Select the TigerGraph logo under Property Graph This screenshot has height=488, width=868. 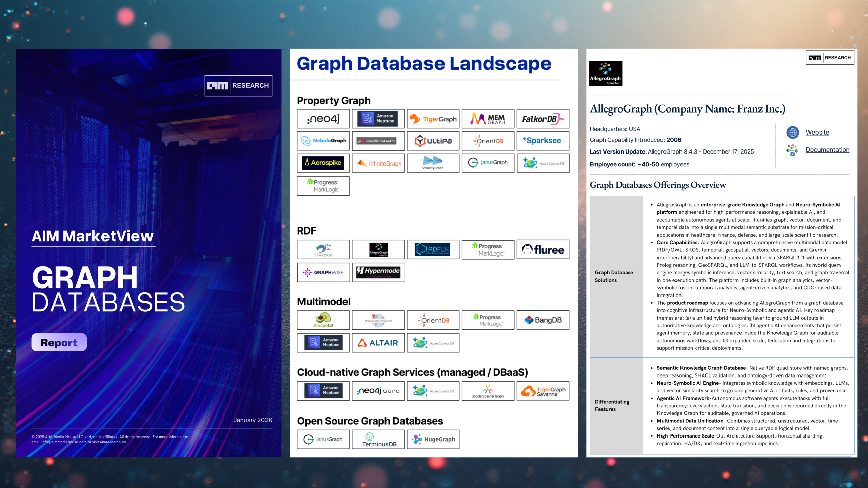433,119
